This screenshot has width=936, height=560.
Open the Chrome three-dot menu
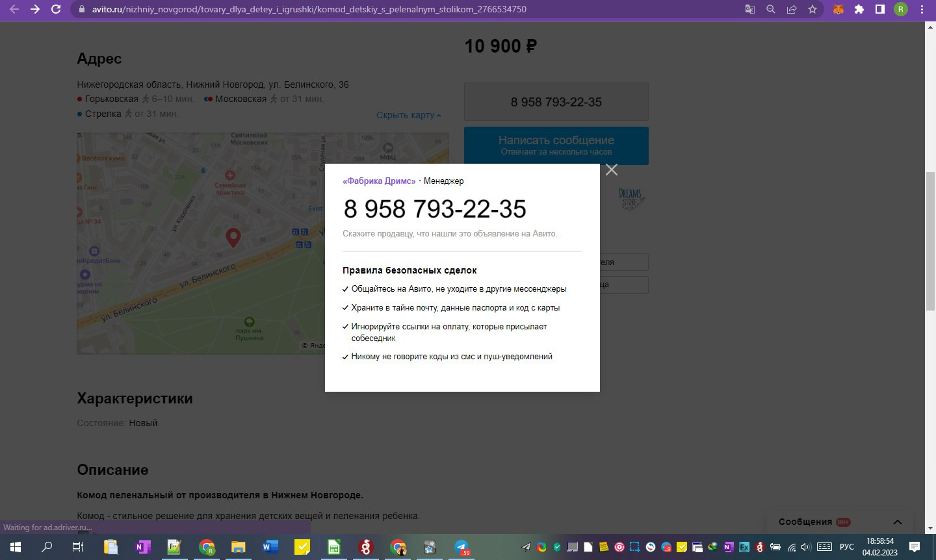point(922,9)
